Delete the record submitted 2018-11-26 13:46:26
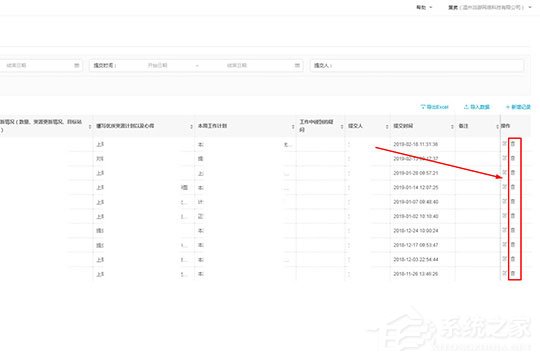540x360 pixels. (x=513, y=273)
